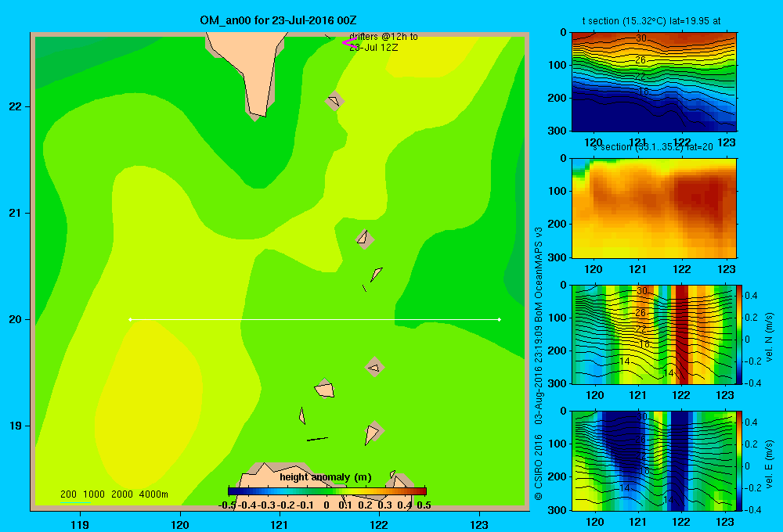Click longitude label '121' on main map axis
The height and width of the screenshot is (532, 783).
[280, 524]
